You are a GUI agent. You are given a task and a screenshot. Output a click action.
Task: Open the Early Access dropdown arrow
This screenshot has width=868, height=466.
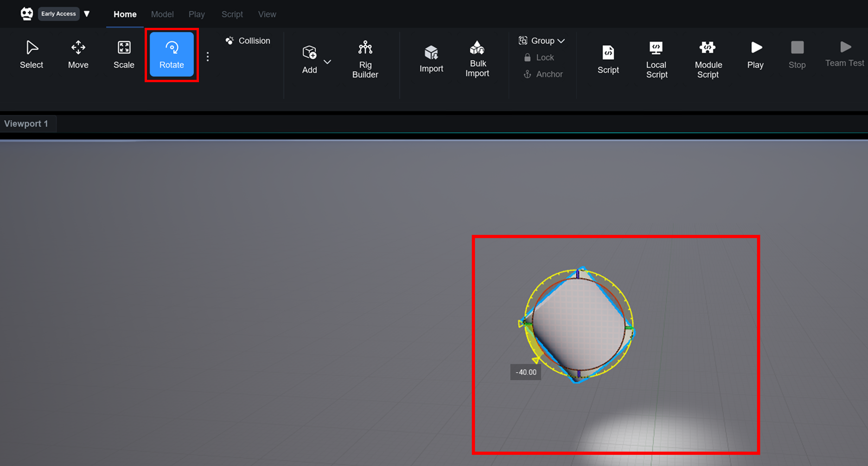click(x=87, y=14)
